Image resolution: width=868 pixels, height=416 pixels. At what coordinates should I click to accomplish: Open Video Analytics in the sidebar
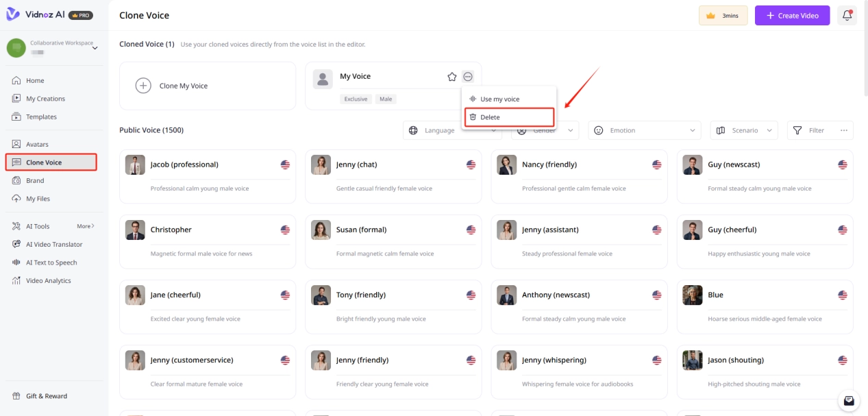tap(48, 281)
